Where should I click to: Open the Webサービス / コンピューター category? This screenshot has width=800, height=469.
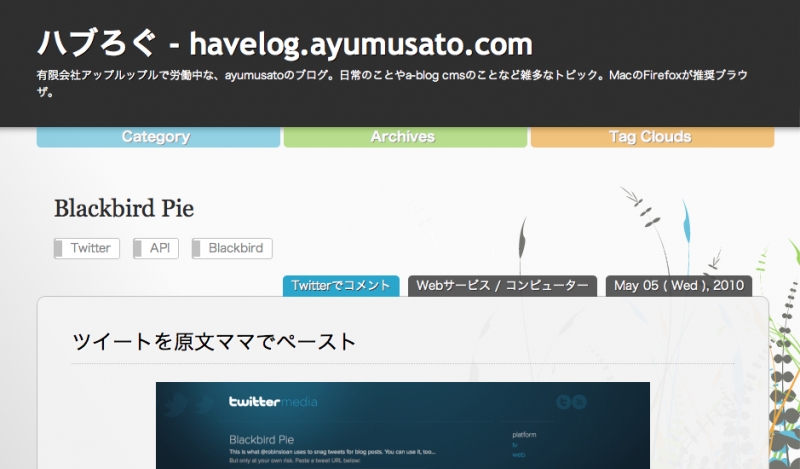click(x=502, y=286)
